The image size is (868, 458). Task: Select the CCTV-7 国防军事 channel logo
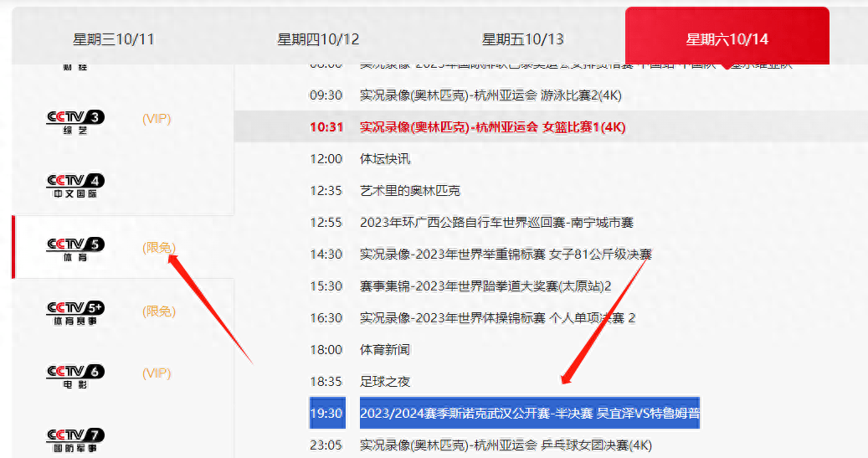pyautogui.click(x=75, y=438)
